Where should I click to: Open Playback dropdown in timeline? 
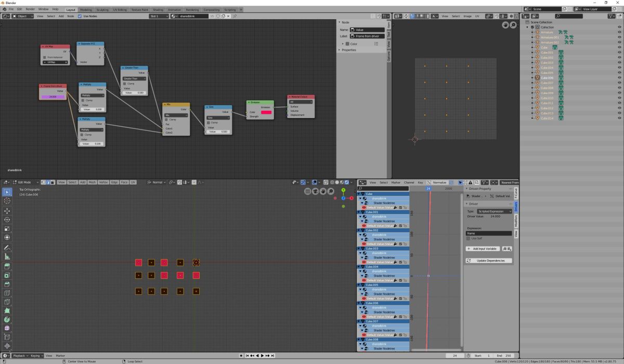coord(20,356)
